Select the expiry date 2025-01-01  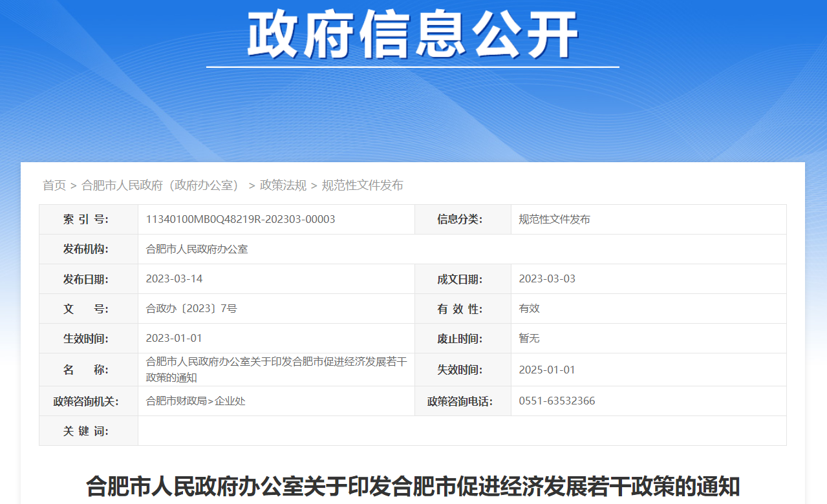click(x=547, y=370)
